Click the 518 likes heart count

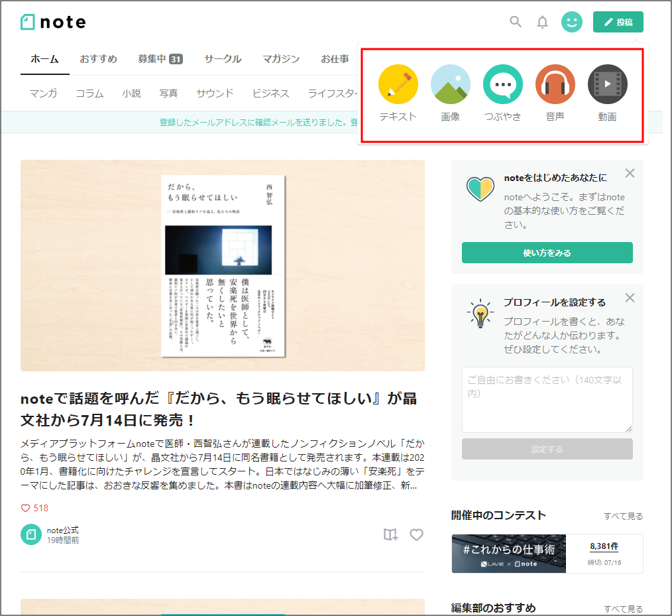pyautogui.click(x=34, y=508)
